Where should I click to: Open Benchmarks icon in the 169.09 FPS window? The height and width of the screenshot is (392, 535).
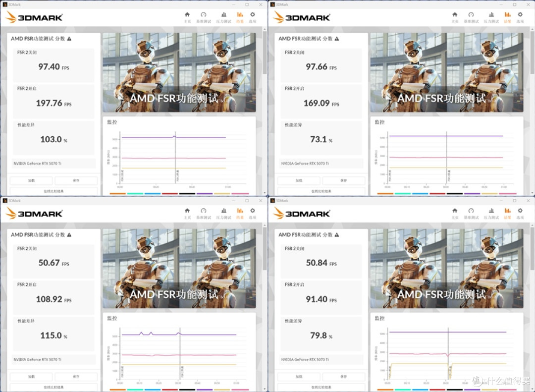pos(471,17)
